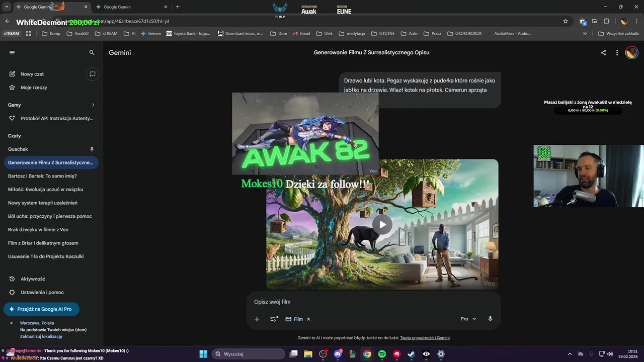
Task: Click the Opisz swój film prompt field
Action: pyautogui.click(x=373, y=302)
